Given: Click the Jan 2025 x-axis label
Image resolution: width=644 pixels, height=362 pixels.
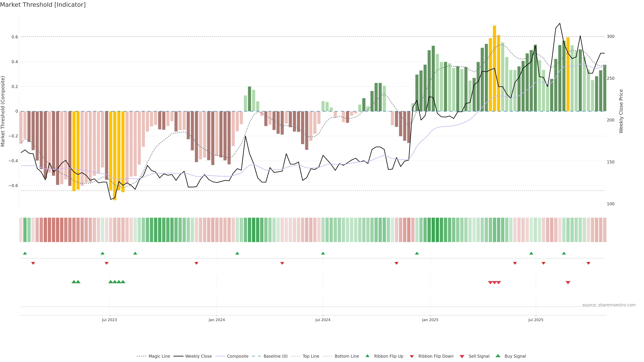Looking at the screenshot, I should tap(430, 320).
